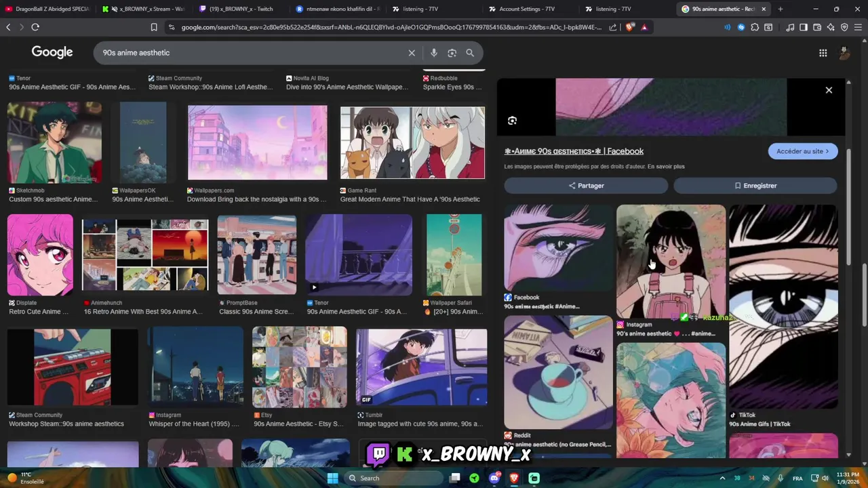Open the Game Rant Inuyasha thumbnail
This screenshot has width=868, height=488.
[412, 142]
